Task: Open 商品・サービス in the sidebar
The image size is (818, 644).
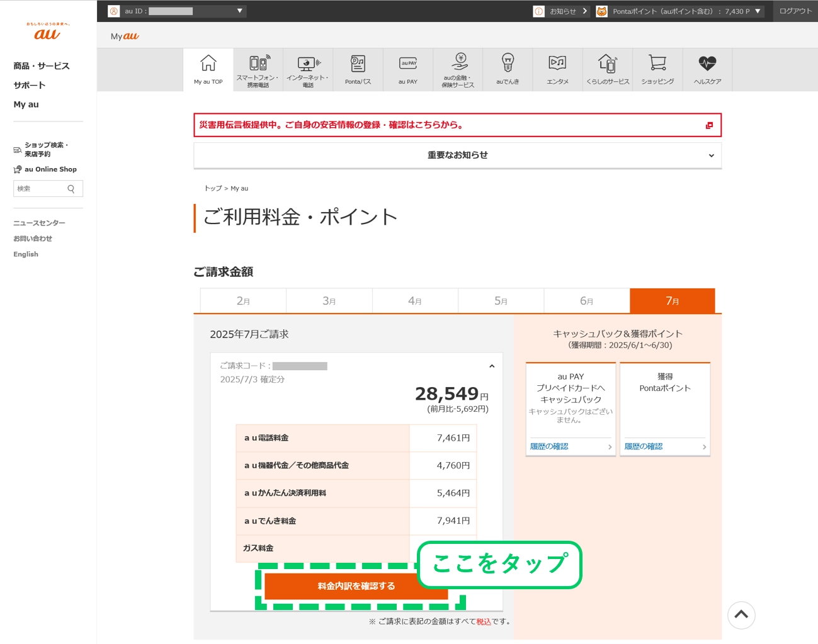Action: pos(42,66)
